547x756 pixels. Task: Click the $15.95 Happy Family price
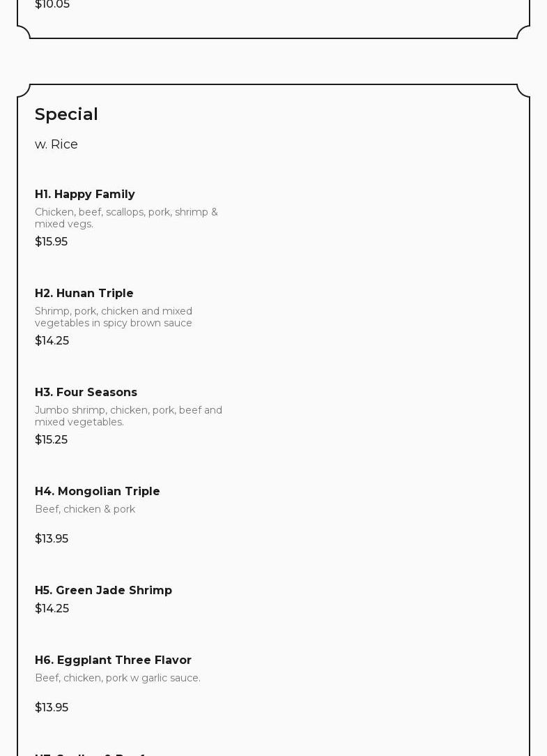click(x=52, y=242)
